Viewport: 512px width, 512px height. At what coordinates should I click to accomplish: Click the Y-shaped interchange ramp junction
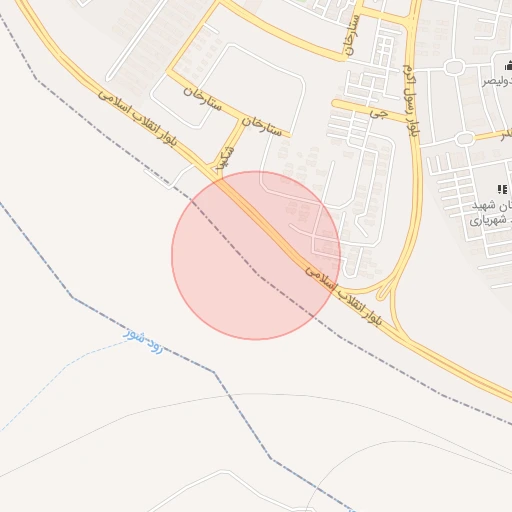click(x=390, y=288)
